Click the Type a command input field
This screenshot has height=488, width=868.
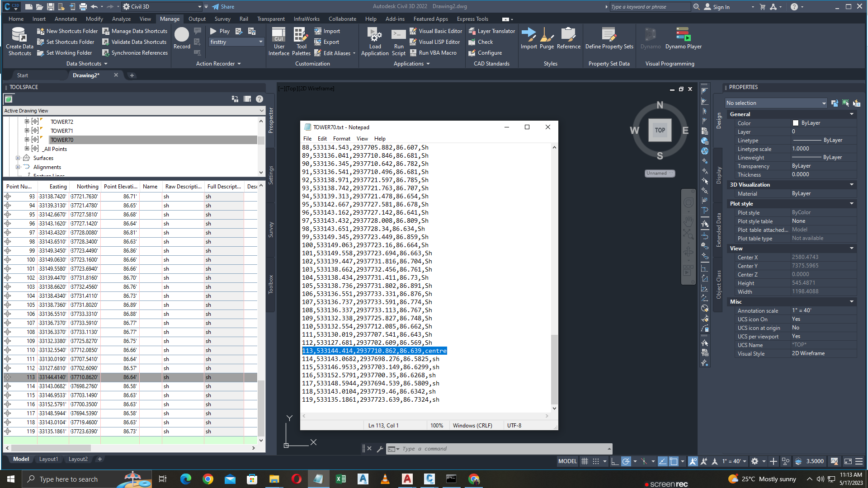pyautogui.click(x=500, y=449)
